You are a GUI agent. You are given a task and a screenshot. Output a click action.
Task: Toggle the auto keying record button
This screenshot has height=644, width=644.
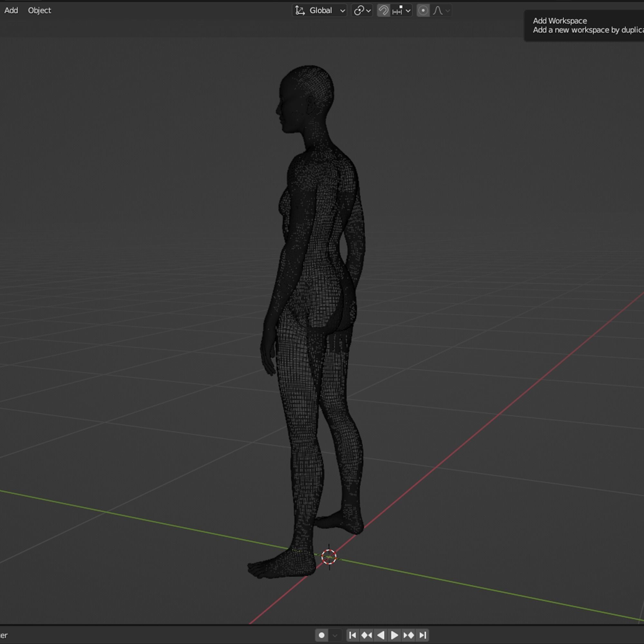pos(322,635)
